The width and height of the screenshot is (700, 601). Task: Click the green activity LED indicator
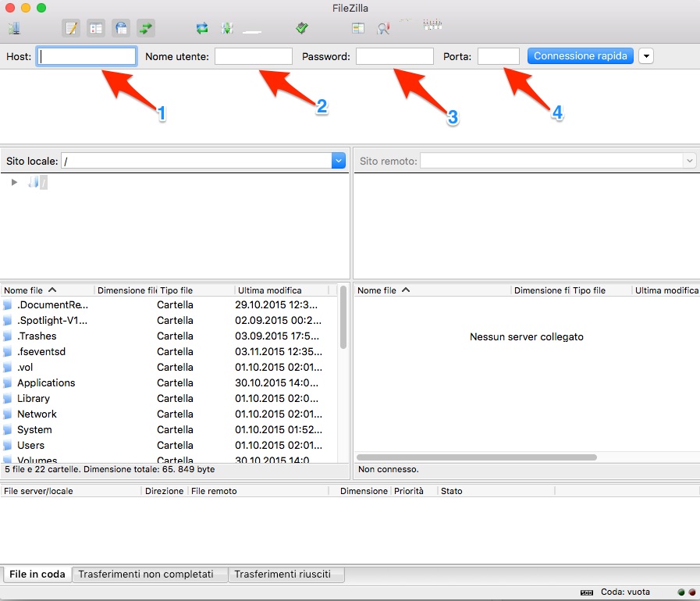(681, 592)
